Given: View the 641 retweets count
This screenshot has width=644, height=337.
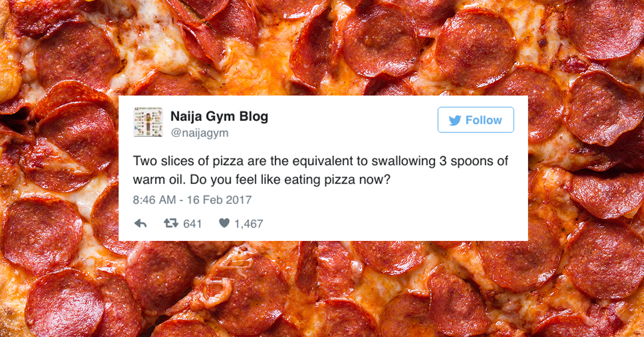Looking at the screenshot, I should (192, 223).
